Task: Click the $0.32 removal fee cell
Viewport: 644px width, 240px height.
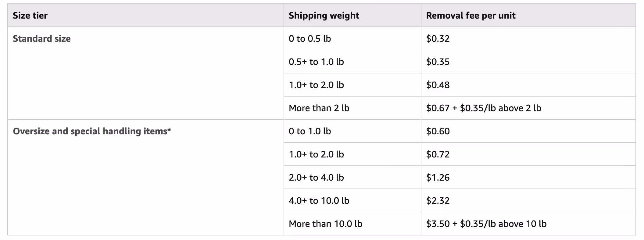Action: click(528, 39)
